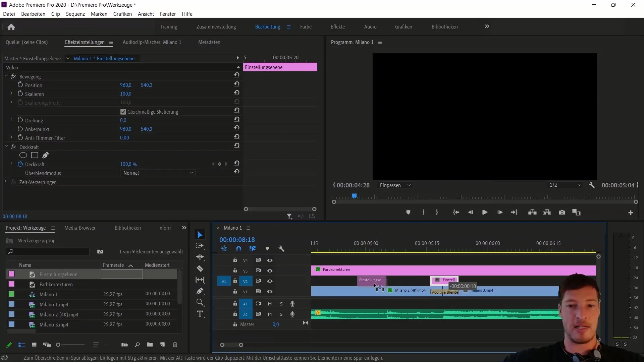Select the Type tool
This screenshot has width=644, height=362.
tap(200, 314)
